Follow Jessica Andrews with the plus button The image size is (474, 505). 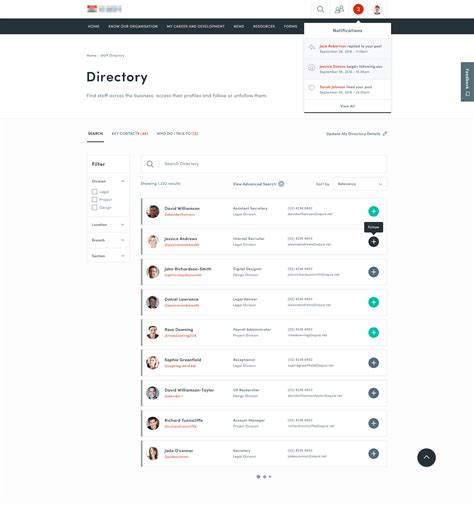(373, 242)
